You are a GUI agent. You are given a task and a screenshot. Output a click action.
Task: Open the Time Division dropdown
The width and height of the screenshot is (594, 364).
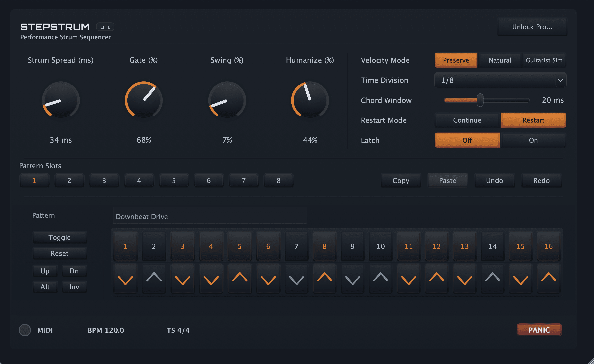(x=500, y=80)
